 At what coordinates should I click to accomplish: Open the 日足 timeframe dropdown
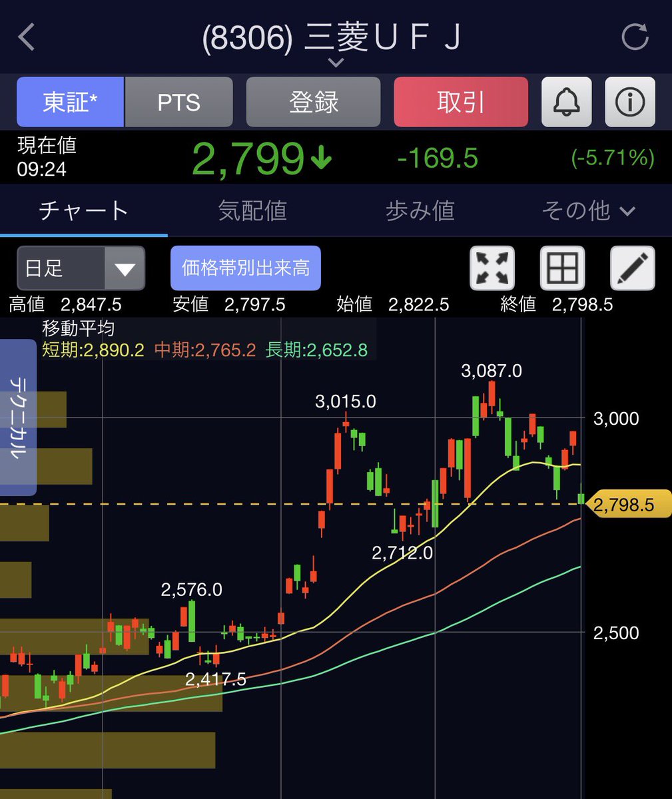[x=81, y=268]
